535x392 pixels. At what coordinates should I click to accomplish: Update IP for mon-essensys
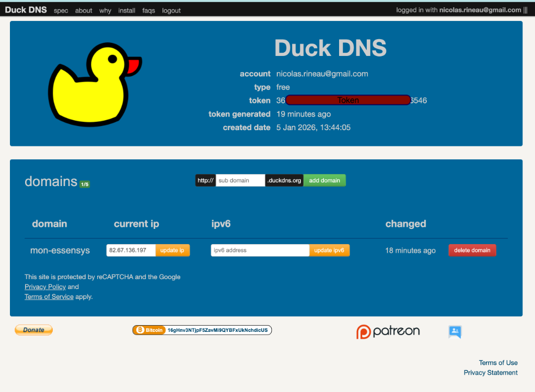point(172,250)
